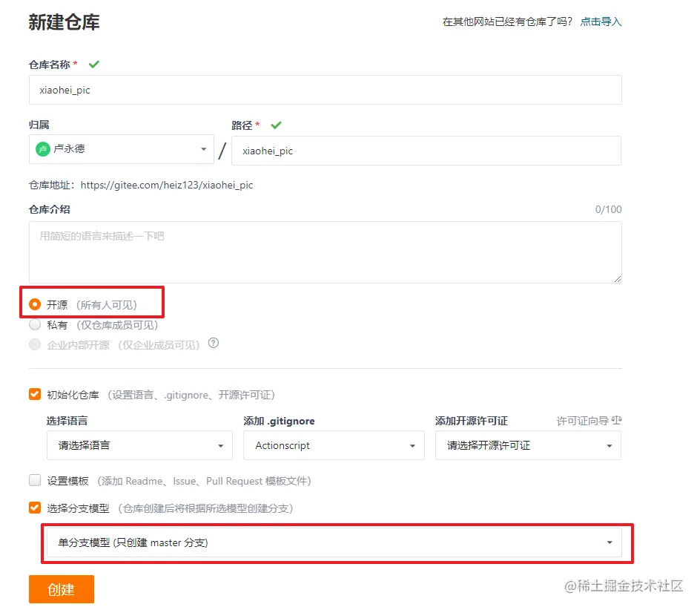Viewport: 700px width, 610px height.
Task: Click the textarea resize handle corner
Action: click(617, 278)
